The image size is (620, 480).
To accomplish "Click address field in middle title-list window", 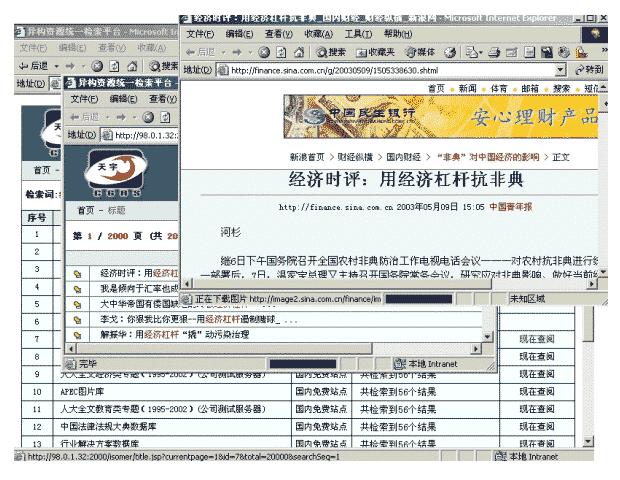I will pyautogui.click(x=139, y=135).
